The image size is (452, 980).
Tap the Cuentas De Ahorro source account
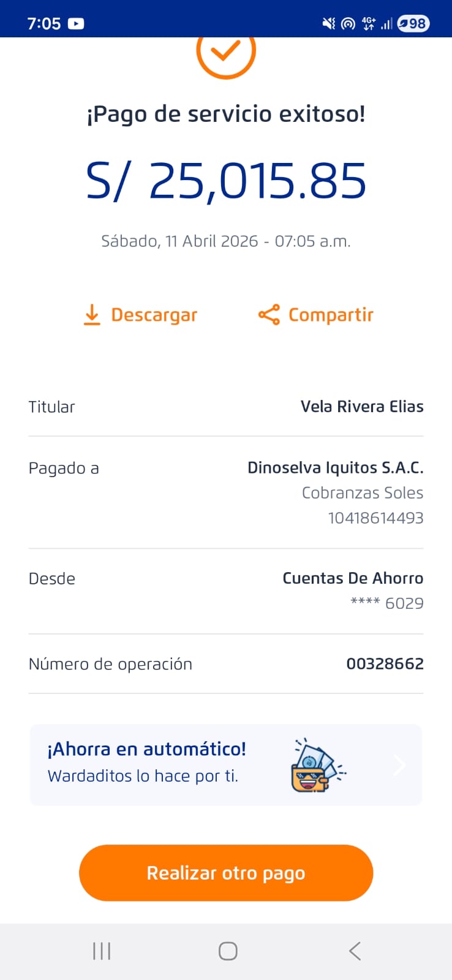click(x=353, y=578)
